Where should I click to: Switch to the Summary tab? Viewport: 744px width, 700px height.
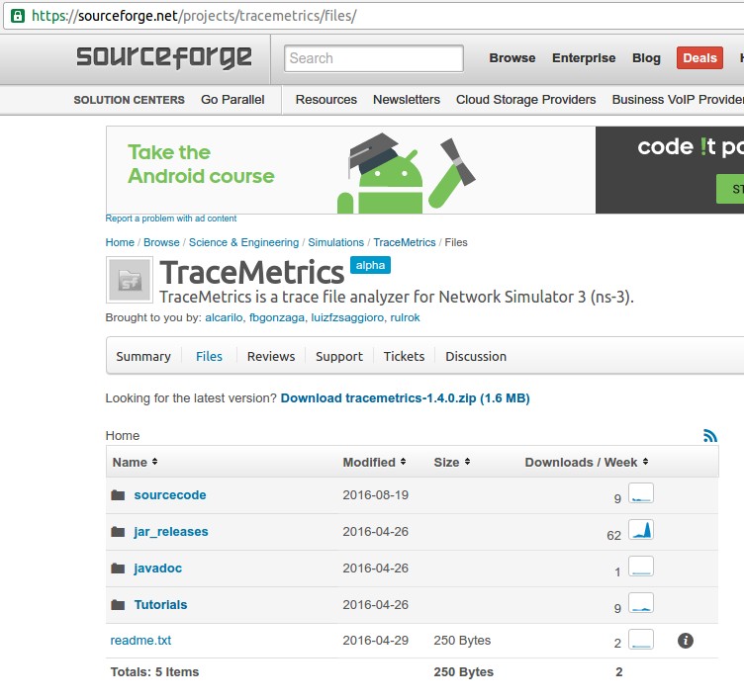coord(143,356)
